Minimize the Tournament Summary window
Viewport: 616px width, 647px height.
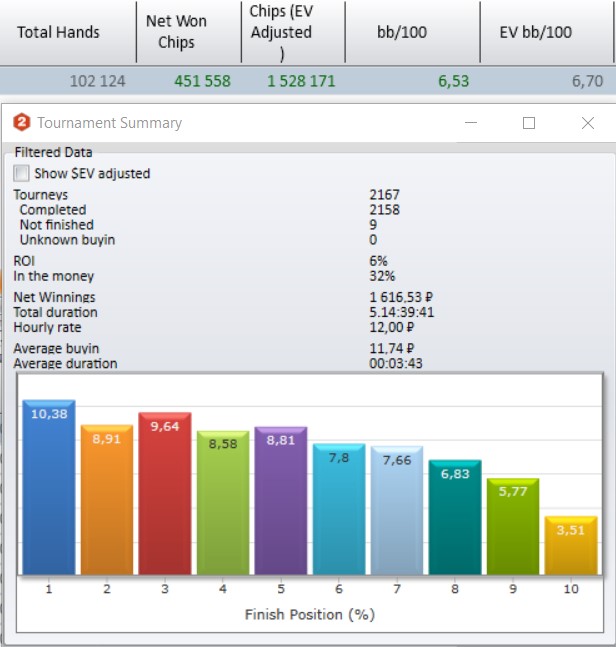[x=471, y=123]
